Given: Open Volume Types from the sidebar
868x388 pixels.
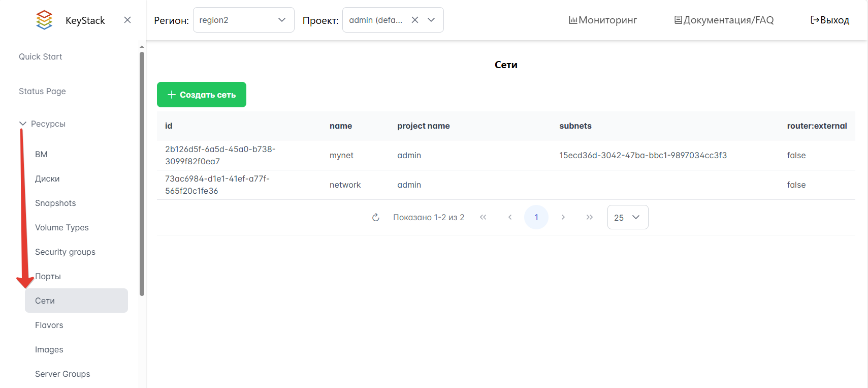Looking at the screenshot, I should pos(61,227).
